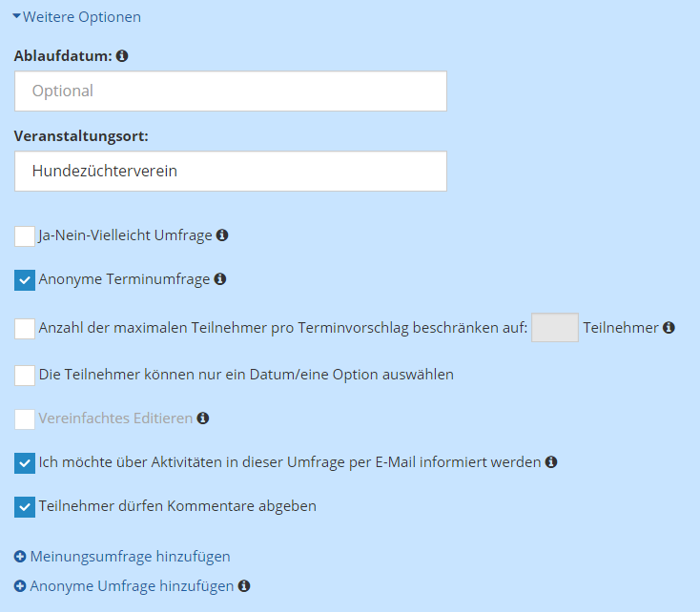Click the Veranstaltungsort field containing Hundezüchterverein
Image resolution: width=700 pixels, height=612 pixels.
(231, 171)
